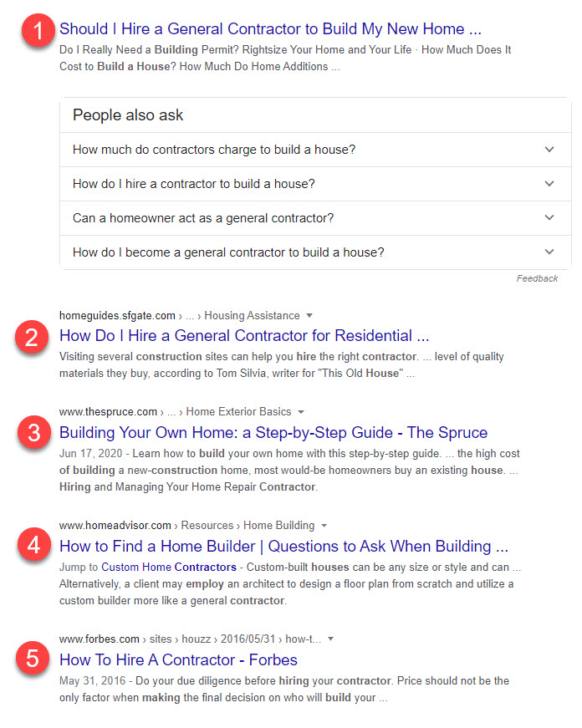Expand "How much do contractors charge" question

coord(549,150)
